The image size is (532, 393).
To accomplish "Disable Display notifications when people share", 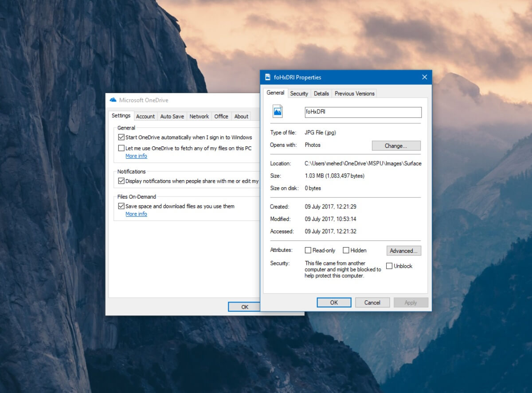I will click(121, 181).
